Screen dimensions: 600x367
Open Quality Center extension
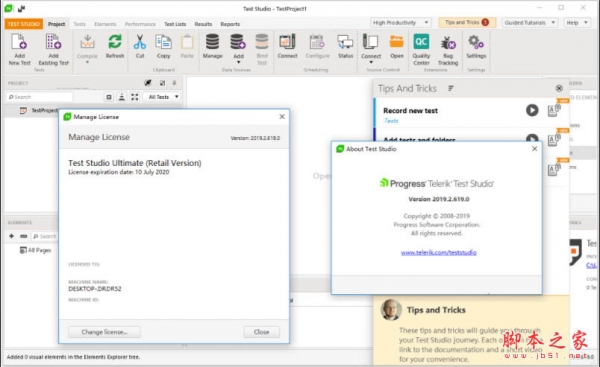point(421,49)
